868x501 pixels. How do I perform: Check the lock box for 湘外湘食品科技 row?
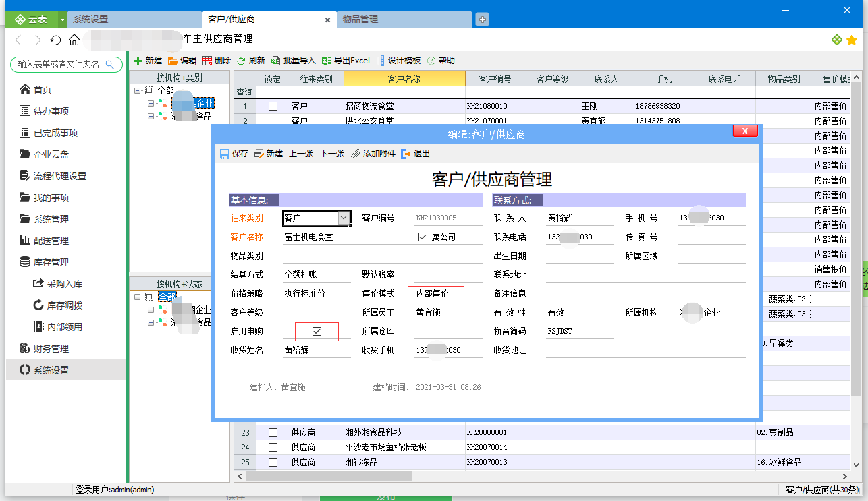click(x=273, y=432)
